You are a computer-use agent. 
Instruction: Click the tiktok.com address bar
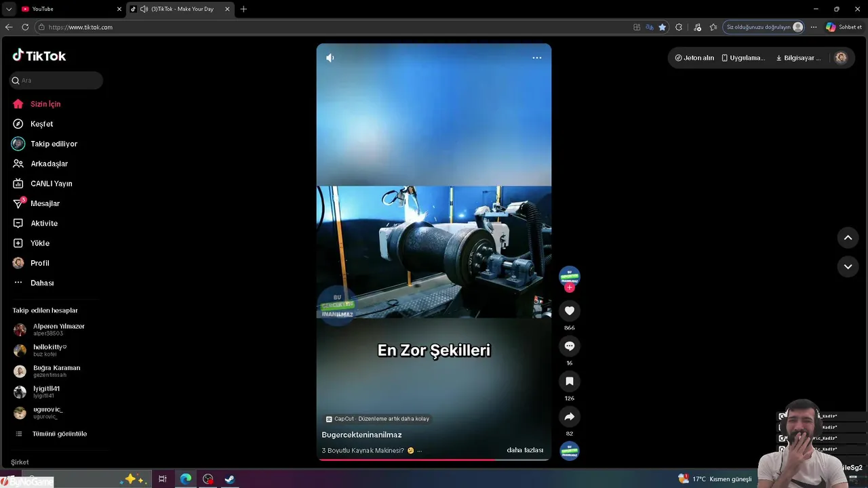point(332,27)
